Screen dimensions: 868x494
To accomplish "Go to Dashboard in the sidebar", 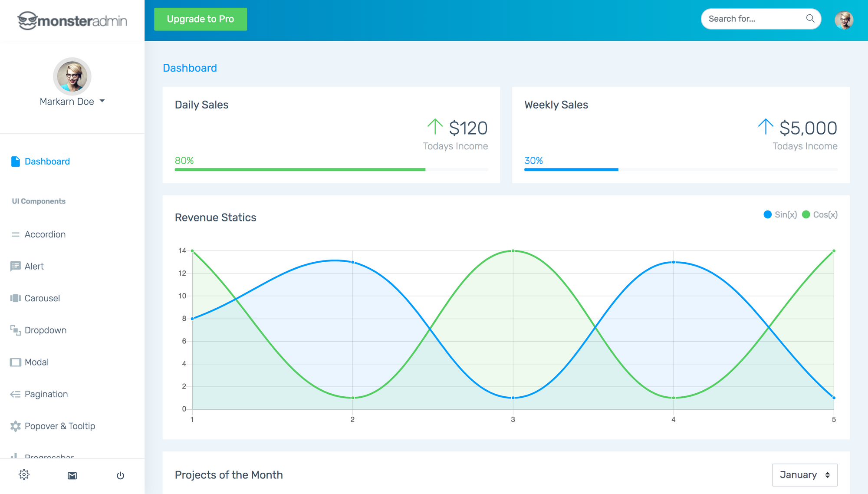I will coord(47,161).
